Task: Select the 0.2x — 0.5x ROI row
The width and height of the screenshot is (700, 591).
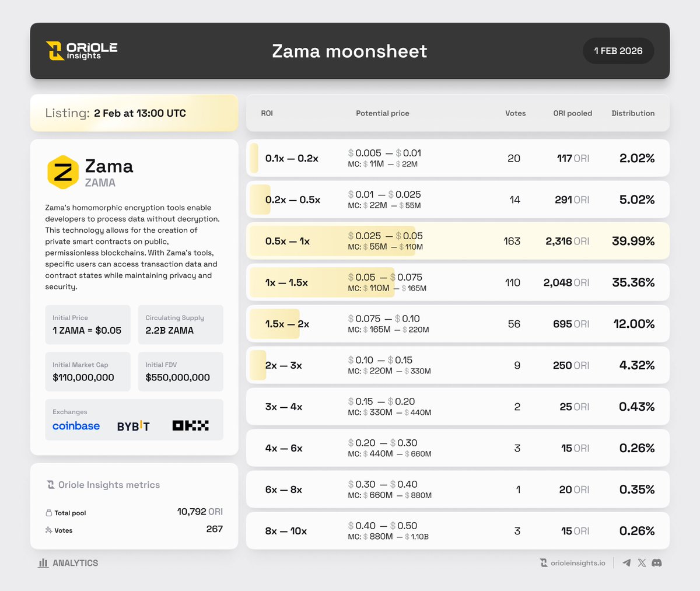Action: (x=458, y=200)
